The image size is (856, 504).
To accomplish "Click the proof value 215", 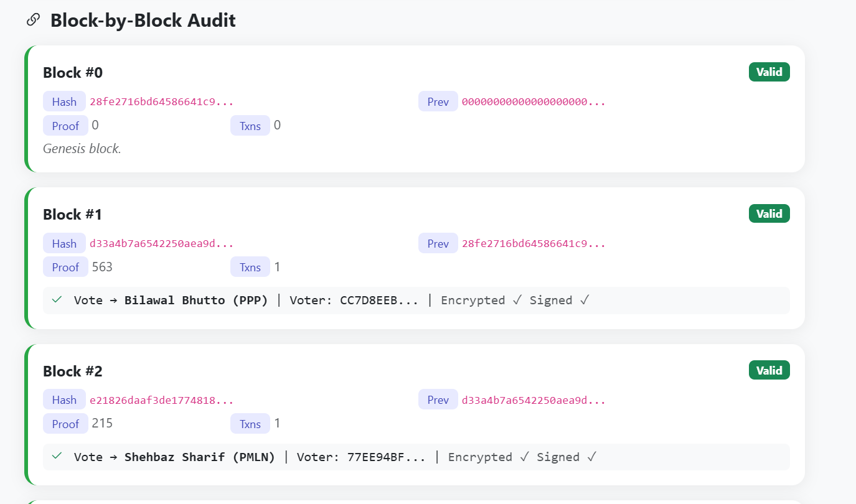I will pyautogui.click(x=102, y=423).
